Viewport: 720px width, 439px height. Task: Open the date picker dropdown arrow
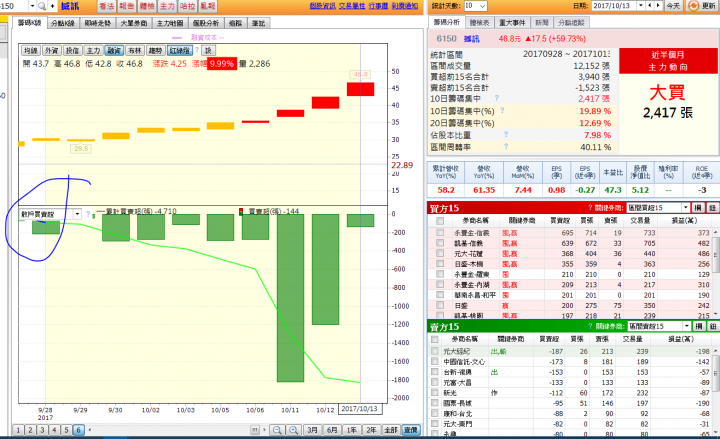point(641,6)
